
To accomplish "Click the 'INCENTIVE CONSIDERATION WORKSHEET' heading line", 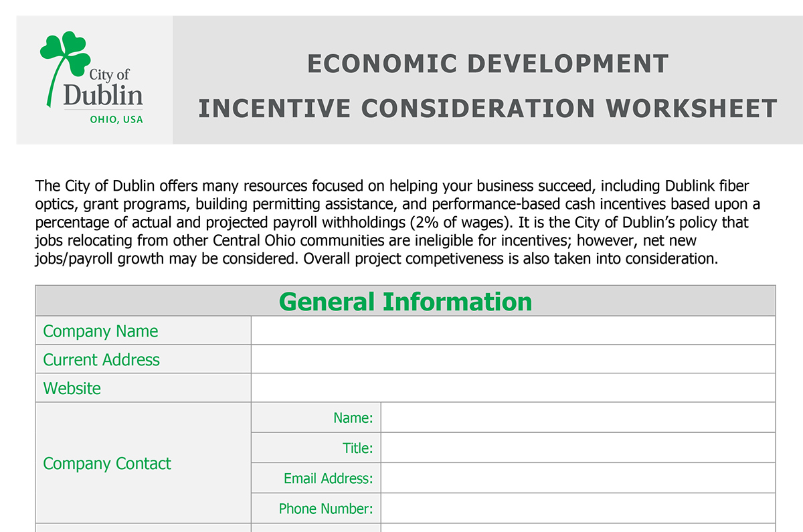I will [x=488, y=108].
